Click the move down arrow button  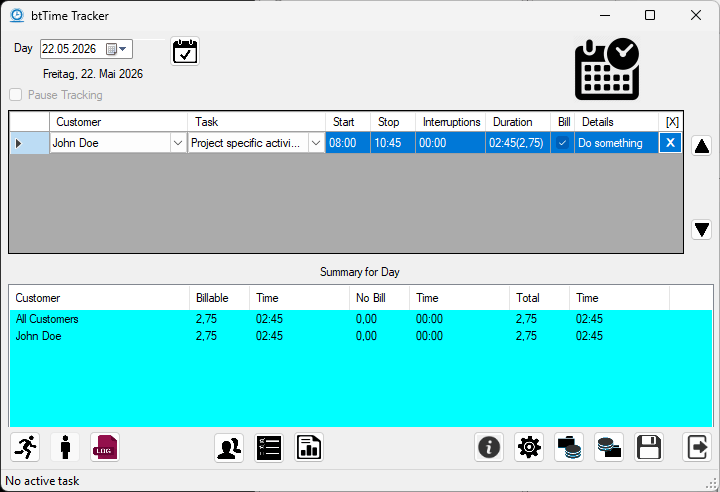tap(702, 229)
